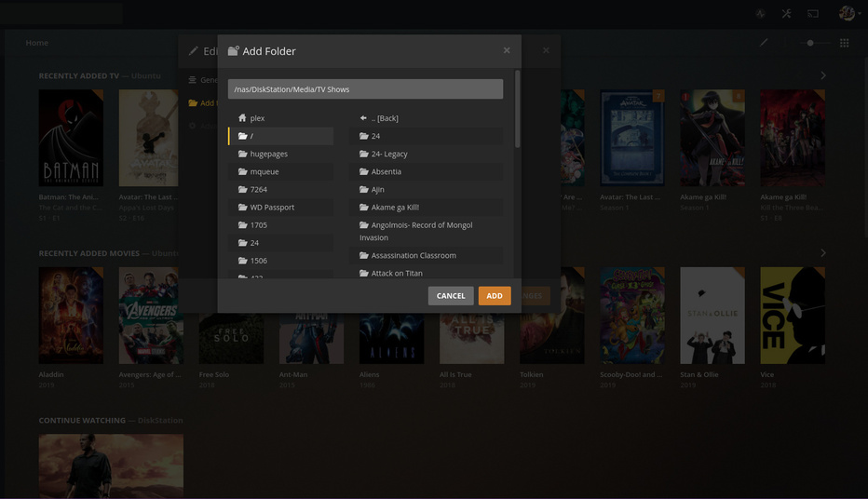This screenshot has width=868, height=499.
Task: Click the edit pencil icon on Home bar
Action: tap(764, 43)
